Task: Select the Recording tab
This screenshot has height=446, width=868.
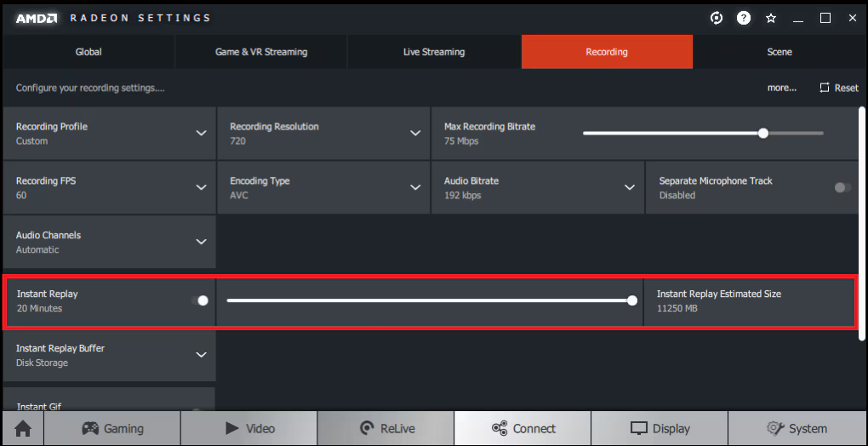Action: (607, 52)
